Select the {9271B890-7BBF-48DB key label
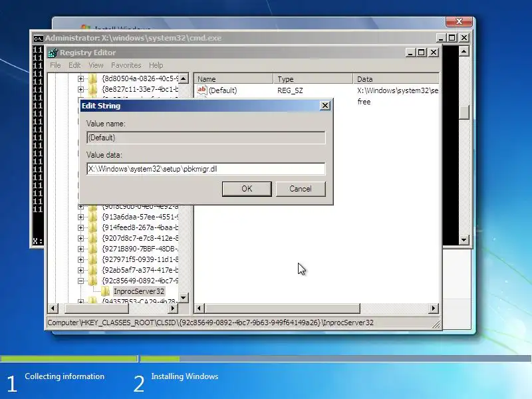The width and height of the screenshot is (532, 399). click(x=140, y=249)
